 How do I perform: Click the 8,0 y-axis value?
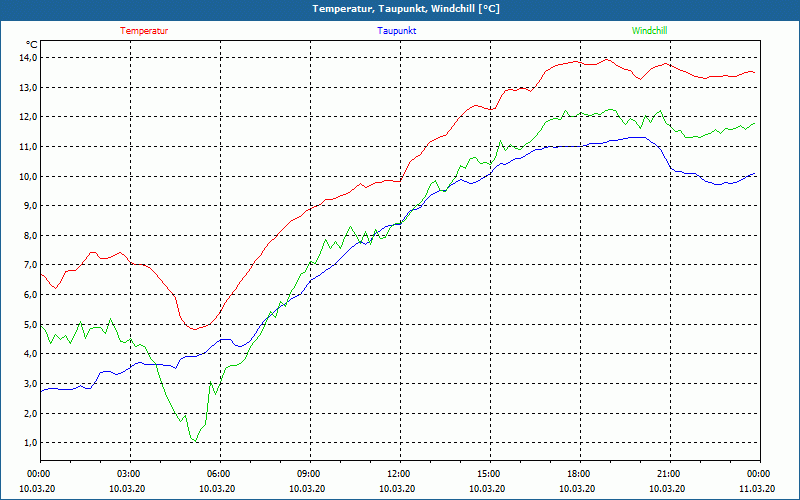(30, 236)
